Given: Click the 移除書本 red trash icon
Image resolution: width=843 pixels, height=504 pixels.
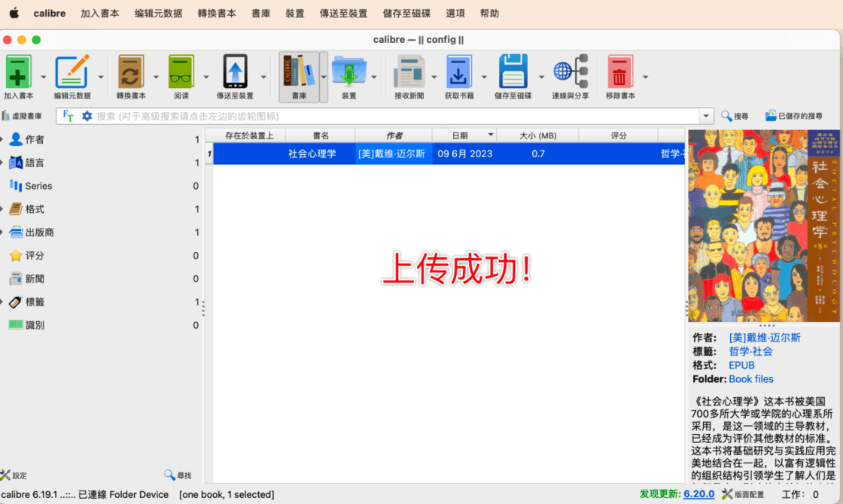Looking at the screenshot, I should (619, 72).
